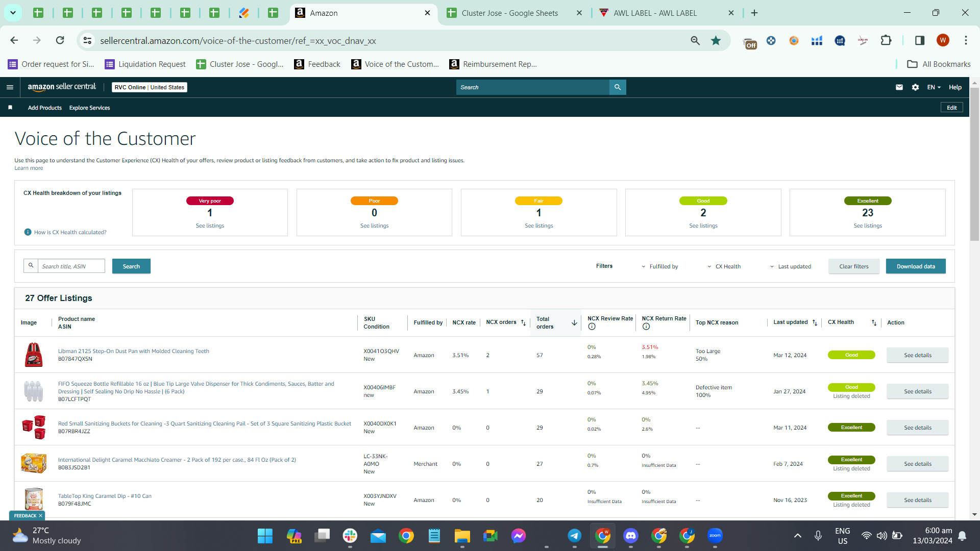Image resolution: width=980 pixels, height=551 pixels.
Task: Open Slack from the taskbar
Action: (x=350, y=536)
